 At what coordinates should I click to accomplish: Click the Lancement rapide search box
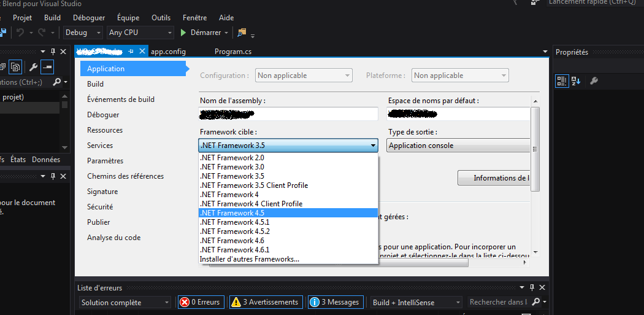pos(595,2)
